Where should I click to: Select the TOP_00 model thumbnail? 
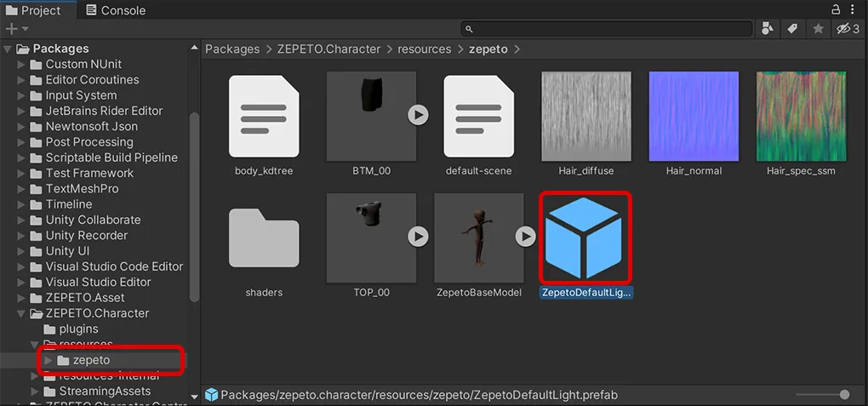[x=371, y=238]
